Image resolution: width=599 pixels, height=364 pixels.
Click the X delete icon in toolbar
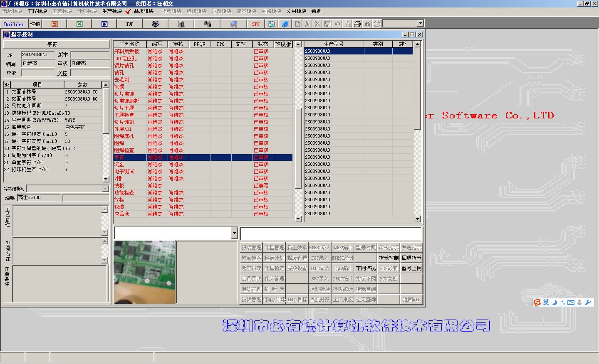click(317, 24)
